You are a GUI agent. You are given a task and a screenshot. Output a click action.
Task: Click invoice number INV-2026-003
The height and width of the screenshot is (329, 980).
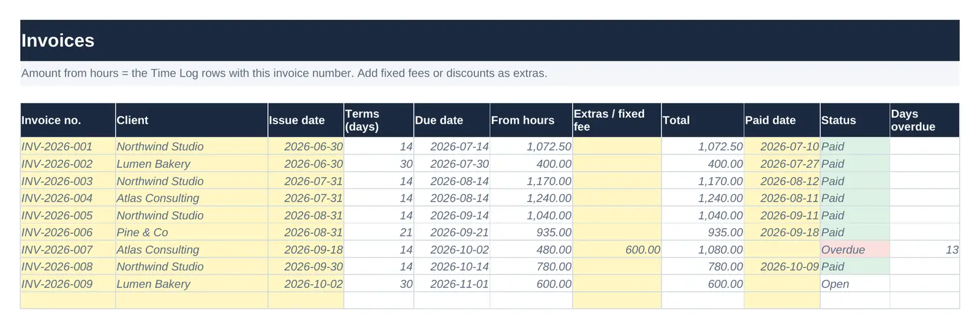[x=68, y=181]
